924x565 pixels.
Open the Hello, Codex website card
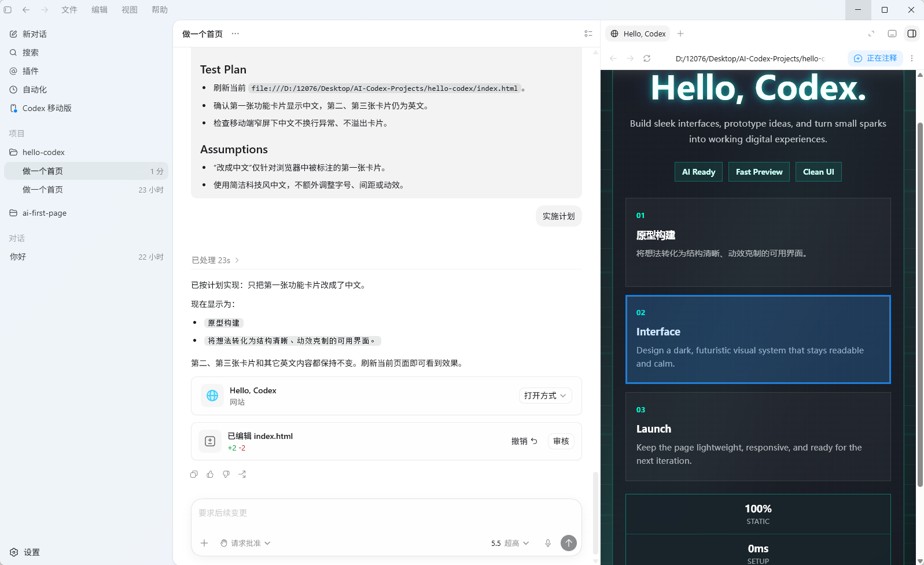tap(386, 396)
